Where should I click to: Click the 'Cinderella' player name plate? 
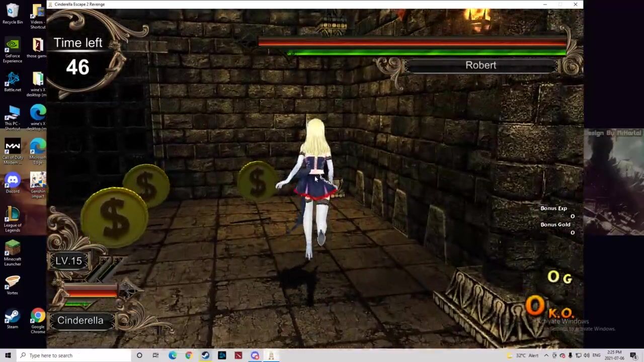(80, 320)
